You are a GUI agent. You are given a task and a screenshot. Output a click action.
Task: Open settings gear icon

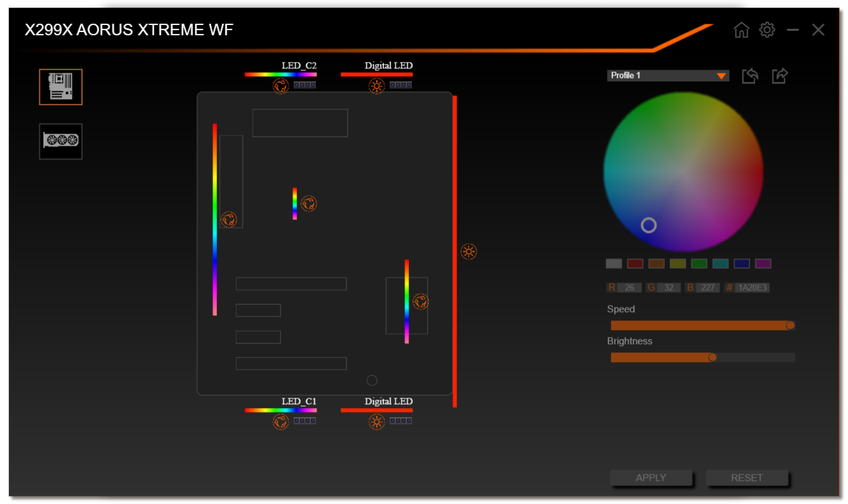pyautogui.click(x=767, y=30)
